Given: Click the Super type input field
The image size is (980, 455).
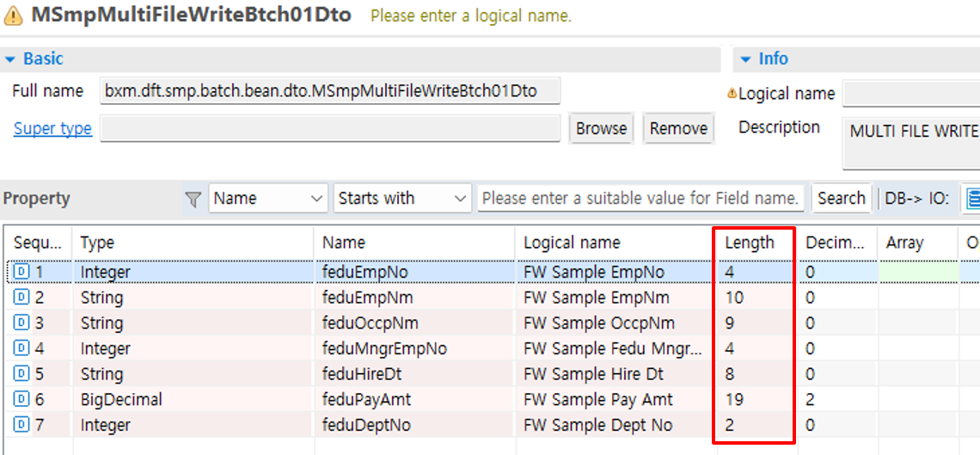Looking at the screenshot, I should (330, 129).
